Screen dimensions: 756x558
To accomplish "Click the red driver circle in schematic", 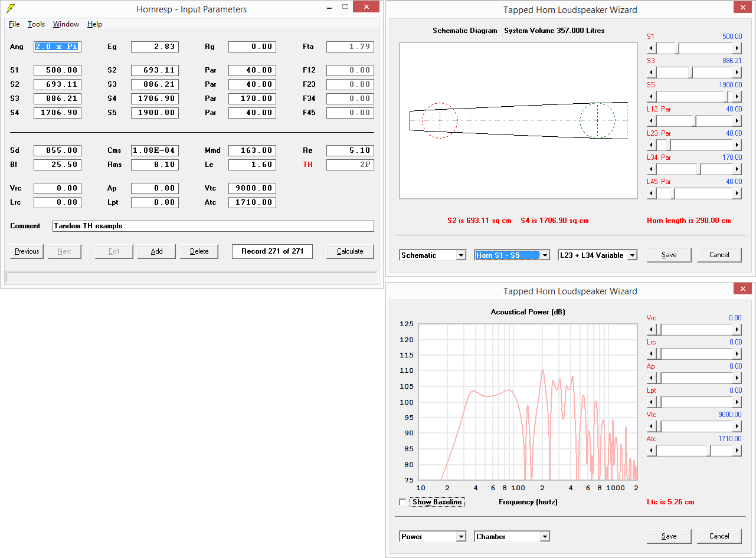I will click(440, 120).
